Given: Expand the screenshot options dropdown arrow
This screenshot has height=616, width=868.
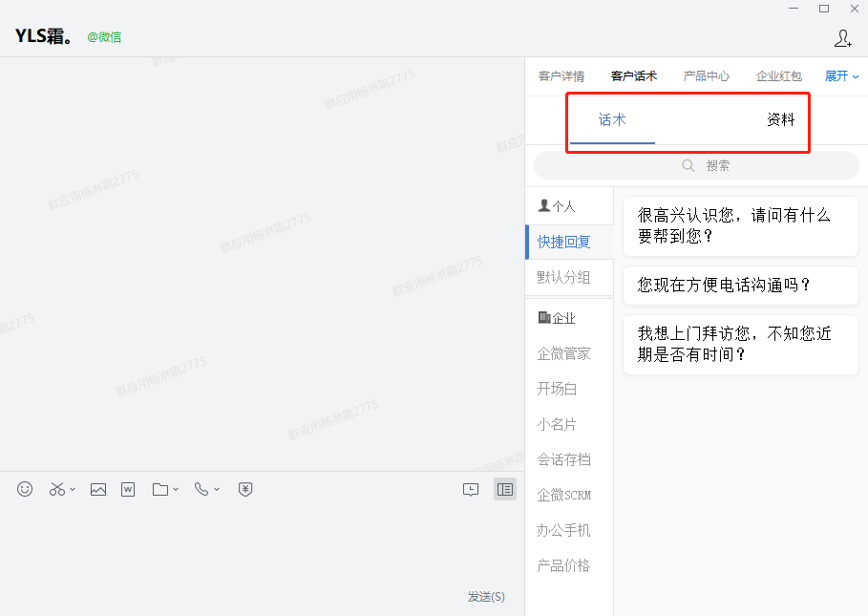Looking at the screenshot, I should [73, 490].
